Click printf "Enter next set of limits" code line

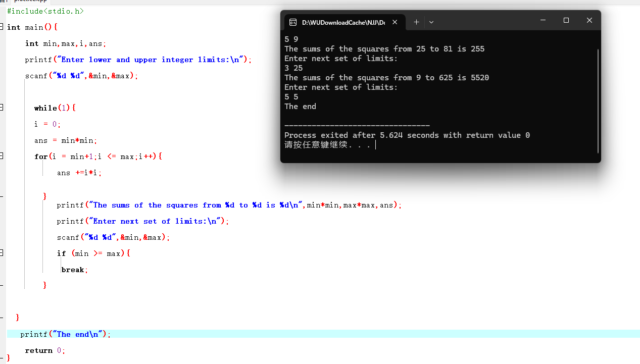click(143, 221)
